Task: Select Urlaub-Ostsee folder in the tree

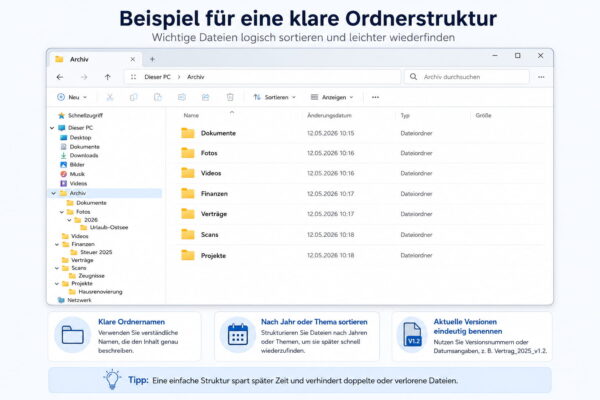Action: coord(104,227)
